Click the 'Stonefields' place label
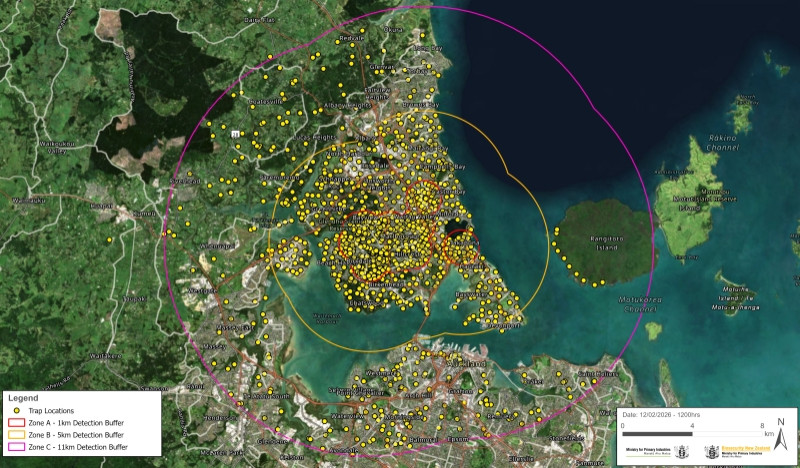Screen dimensions: 800x468 pyautogui.click(x=566, y=438)
